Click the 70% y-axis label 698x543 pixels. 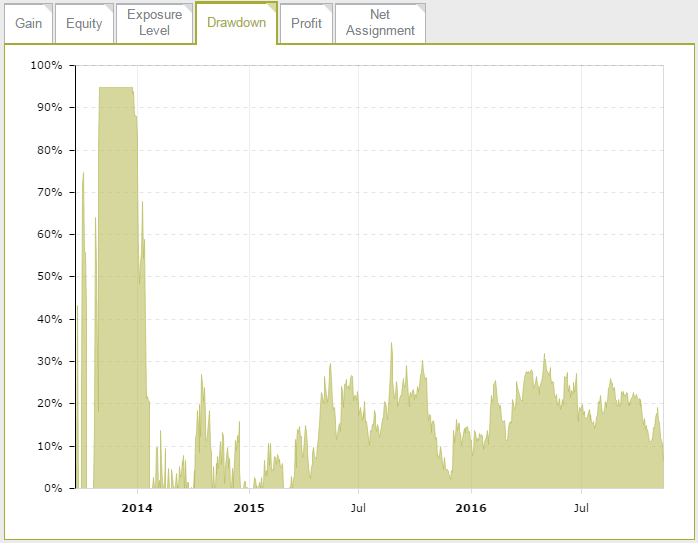click(x=49, y=192)
